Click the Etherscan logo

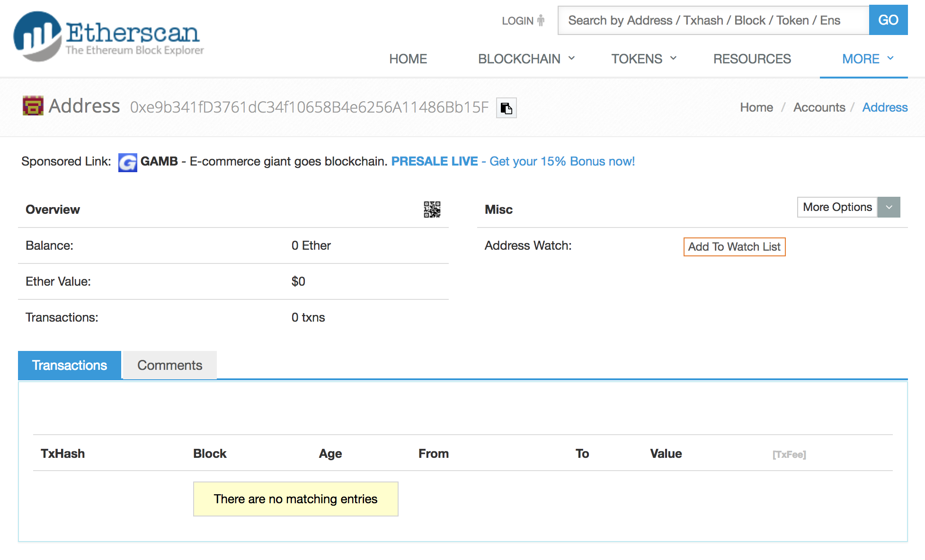(x=108, y=36)
